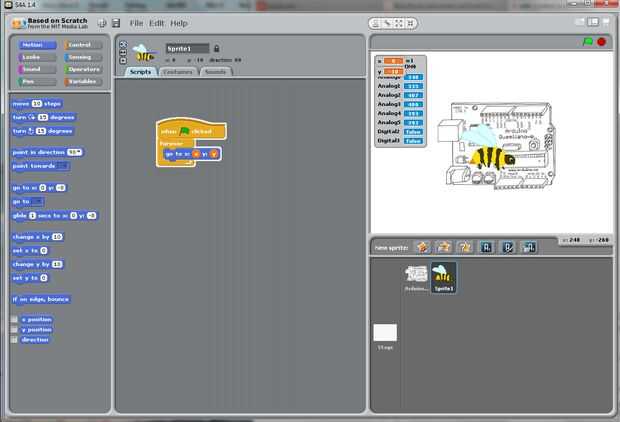Choose new sprite from file
Viewport: 620px width, 422px height.
click(444, 248)
